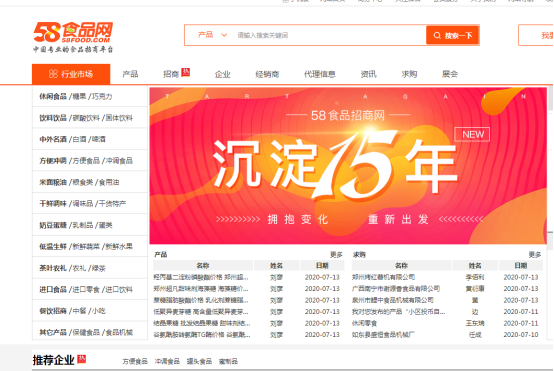Click the 方便食品 filter under 推荐企业
The image size is (554, 371).
point(135,361)
